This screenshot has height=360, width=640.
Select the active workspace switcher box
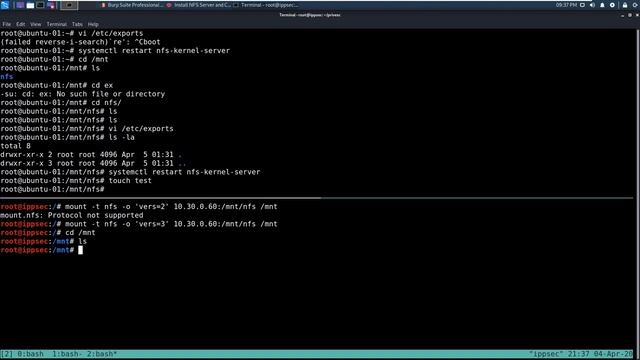click(x=69, y=5)
